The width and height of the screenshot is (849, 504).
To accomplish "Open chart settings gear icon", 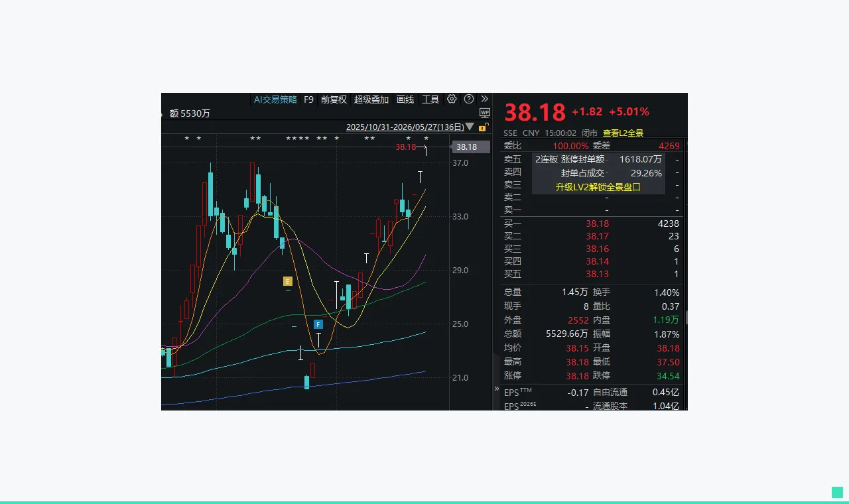I will click(452, 99).
